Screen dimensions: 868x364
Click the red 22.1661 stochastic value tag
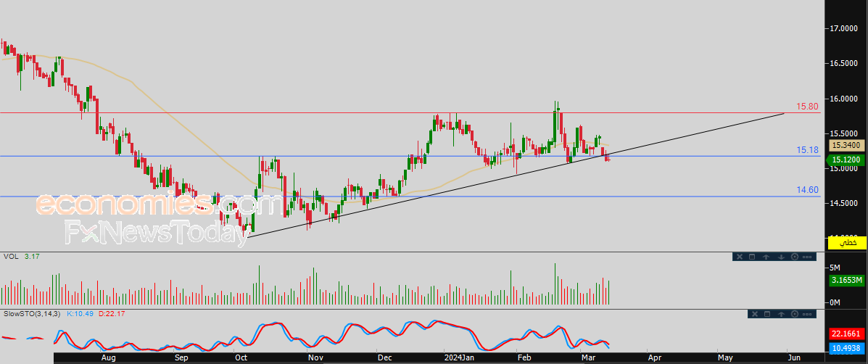pos(846,334)
